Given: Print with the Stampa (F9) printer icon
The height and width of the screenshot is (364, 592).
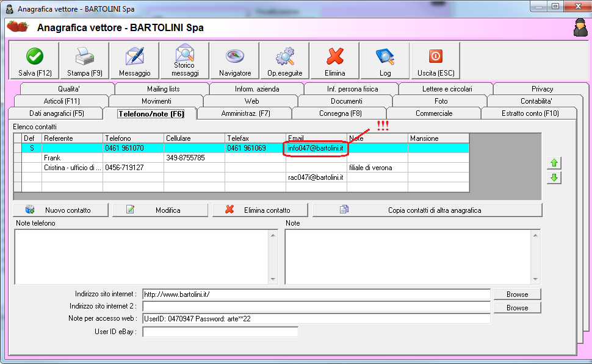Looking at the screenshot, I should [x=85, y=60].
